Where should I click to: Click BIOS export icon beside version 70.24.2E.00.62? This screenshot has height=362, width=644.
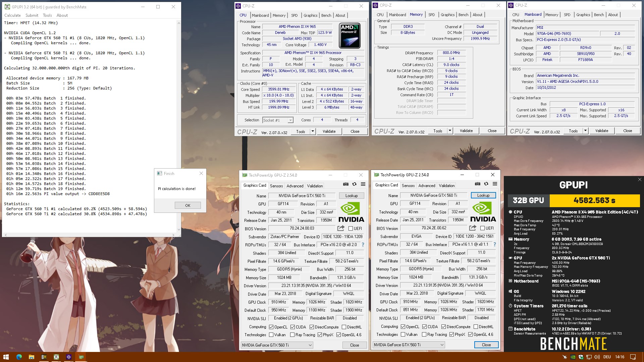[473, 228]
